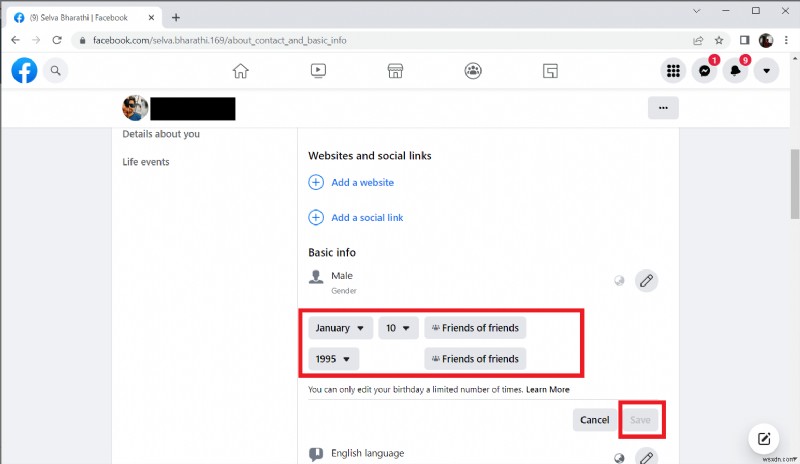The width and height of the screenshot is (800, 464).
Task: Change language audience via the globe icon
Action: [x=619, y=458]
